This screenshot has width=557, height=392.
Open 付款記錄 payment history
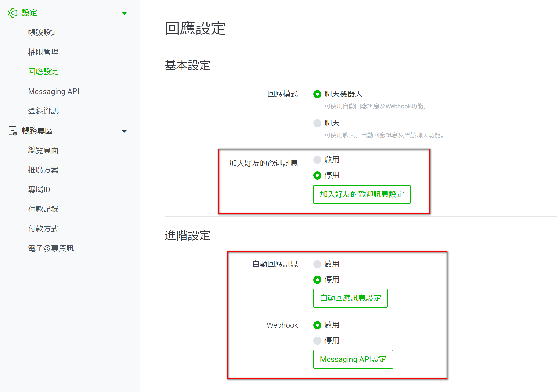tap(43, 209)
